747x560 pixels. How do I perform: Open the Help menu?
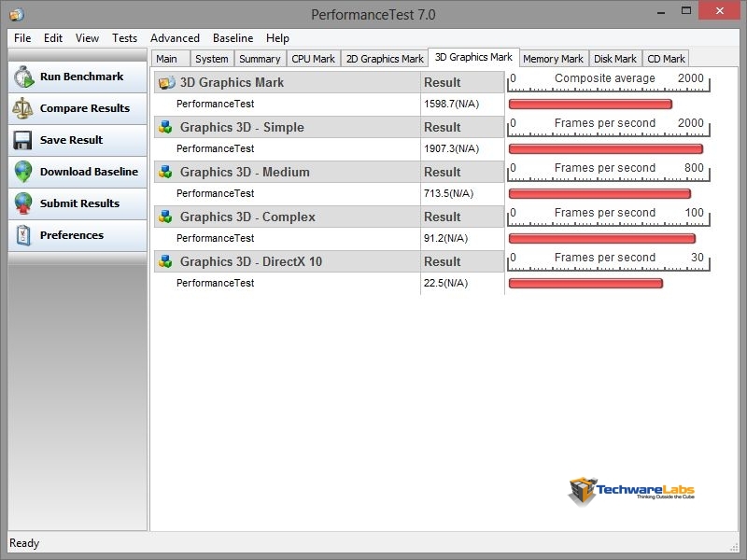coord(277,38)
